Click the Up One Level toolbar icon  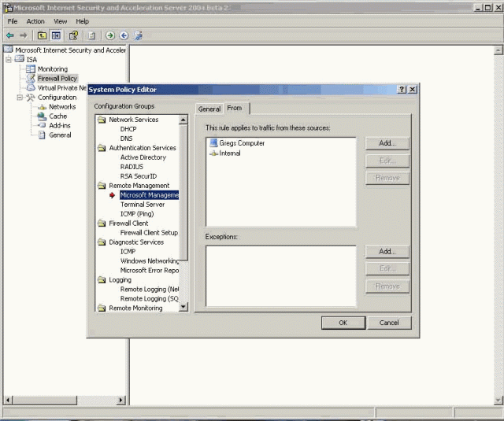(42, 35)
